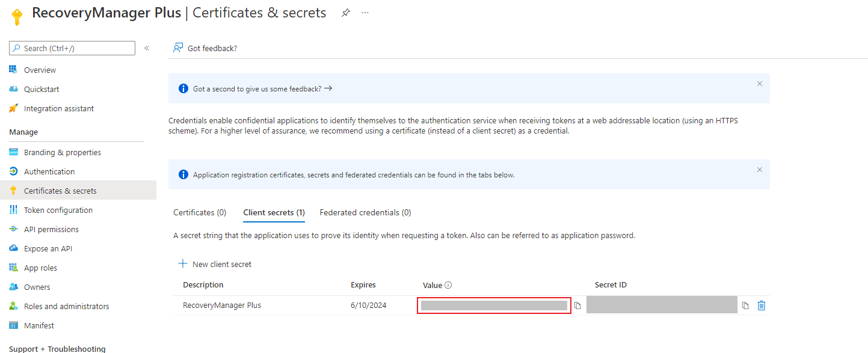The width and height of the screenshot is (868, 353).
Task: Open API permissions settings
Action: click(54, 229)
